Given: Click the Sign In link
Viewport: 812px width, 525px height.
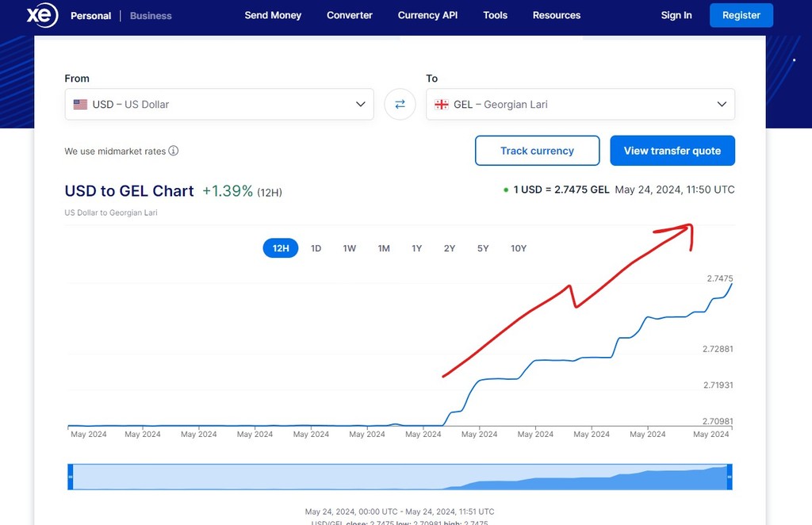Looking at the screenshot, I should click(676, 15).
